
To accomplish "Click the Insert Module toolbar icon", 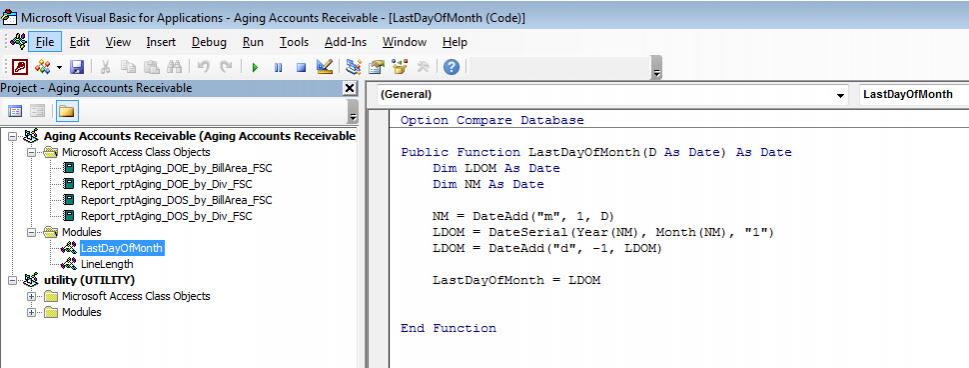I will click(x=43, y=67).
